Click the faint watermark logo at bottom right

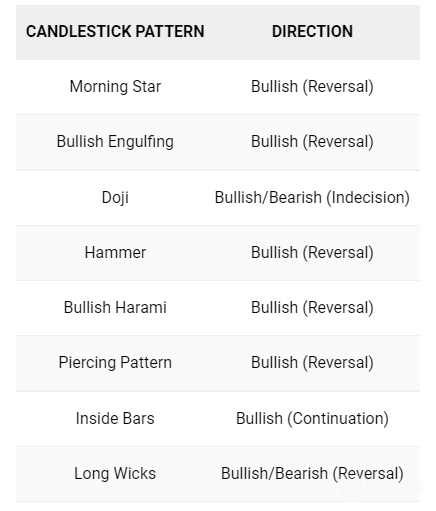[x=383, y=487]
